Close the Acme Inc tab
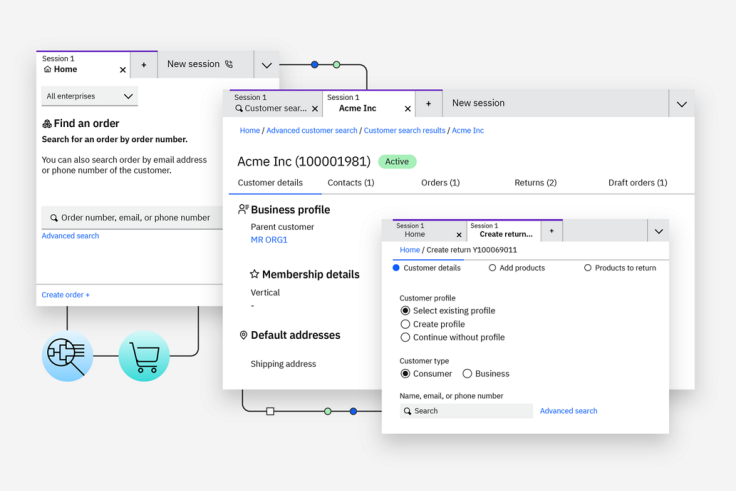 coord(407,109)
